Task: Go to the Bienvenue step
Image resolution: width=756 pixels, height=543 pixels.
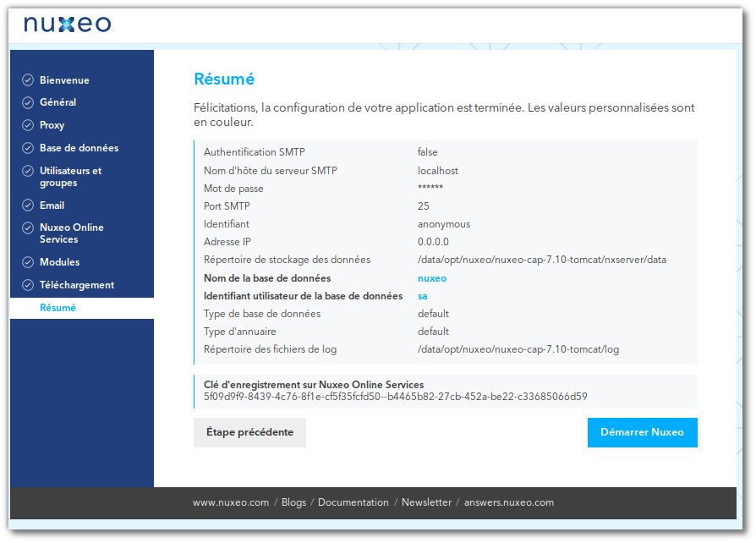Action: tap(64, 80)
